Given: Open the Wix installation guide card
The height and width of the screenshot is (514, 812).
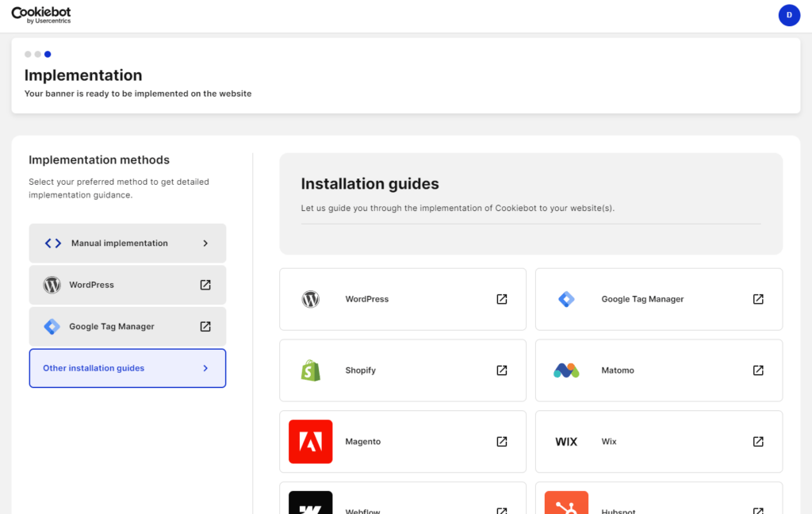Looking at the screenshot, I should pyautogui.click(x=659, y=442).
